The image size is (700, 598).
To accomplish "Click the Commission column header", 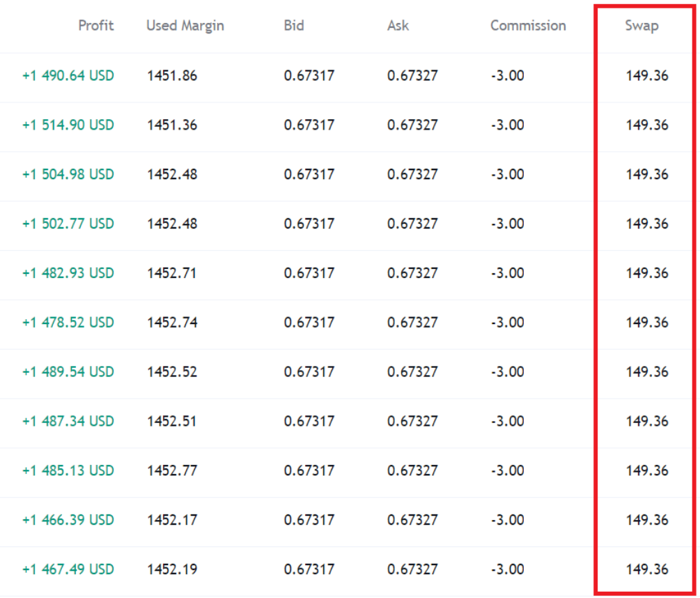I will pos(527,26).
